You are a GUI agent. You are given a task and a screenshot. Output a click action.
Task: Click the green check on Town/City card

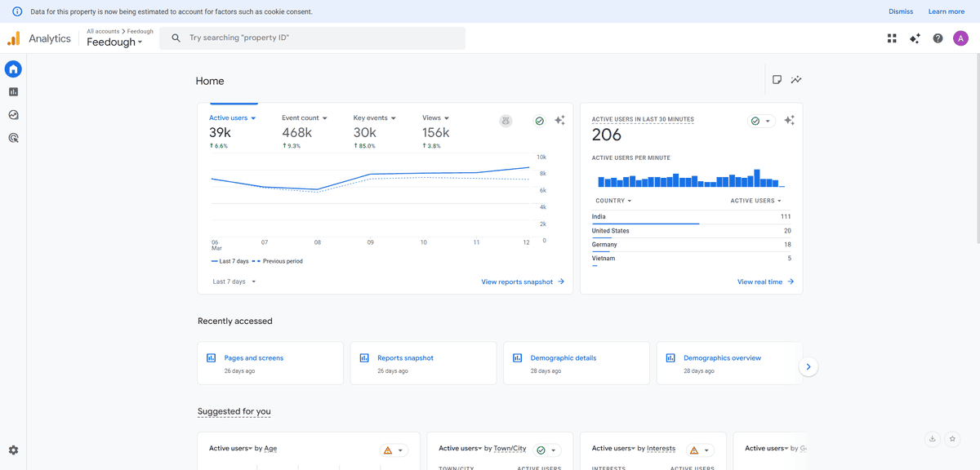pyautogui.click(x=538, y=449)
